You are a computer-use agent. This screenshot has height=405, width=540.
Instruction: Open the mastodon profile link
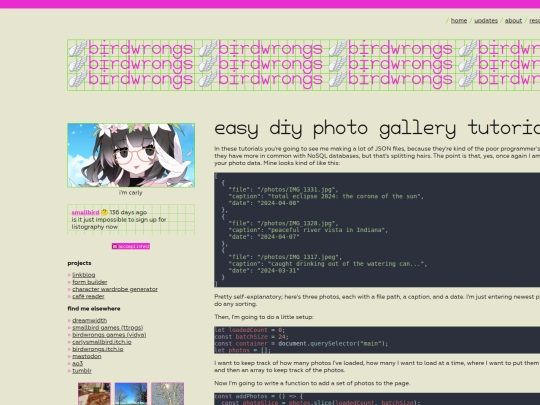pos(87,357)
